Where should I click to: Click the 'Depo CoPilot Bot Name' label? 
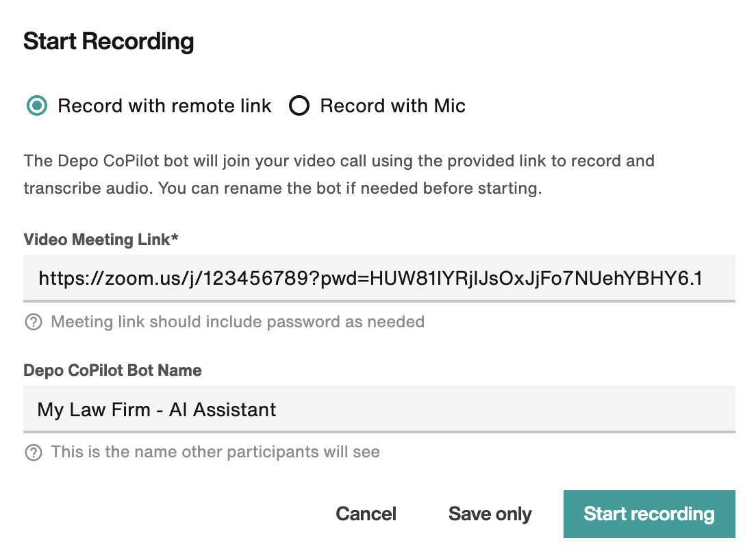(x=112, y=370)
